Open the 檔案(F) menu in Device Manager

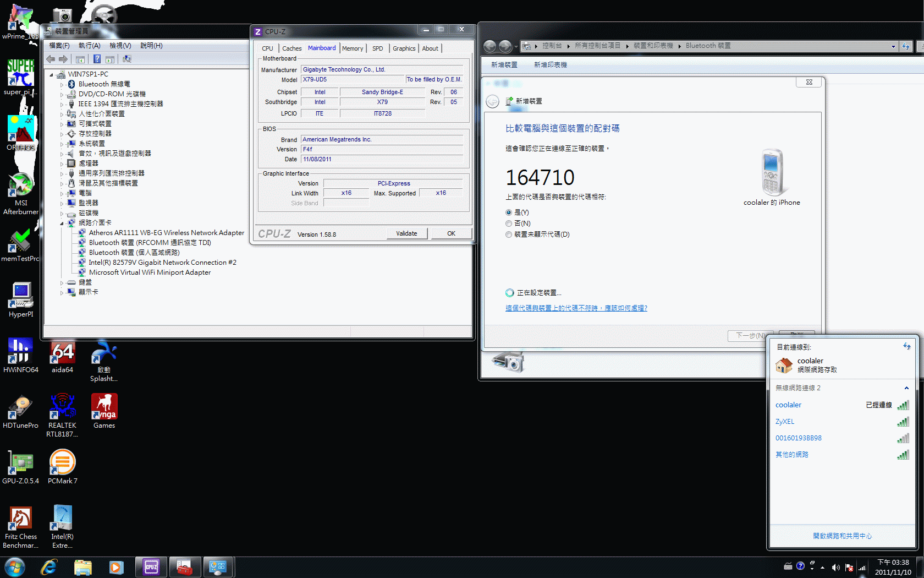[x=59, y=46]
